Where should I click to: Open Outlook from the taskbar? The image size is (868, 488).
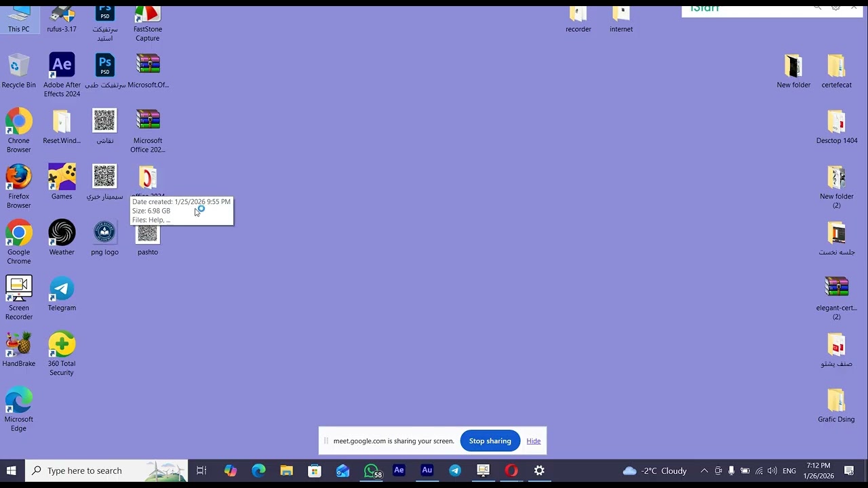[x=342, y=470]
